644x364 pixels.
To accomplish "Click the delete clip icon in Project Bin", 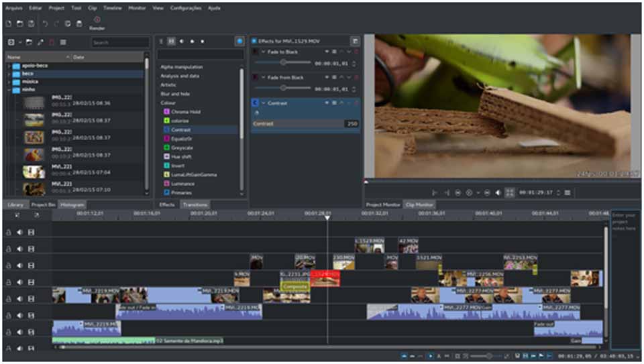I will (52, 42).
